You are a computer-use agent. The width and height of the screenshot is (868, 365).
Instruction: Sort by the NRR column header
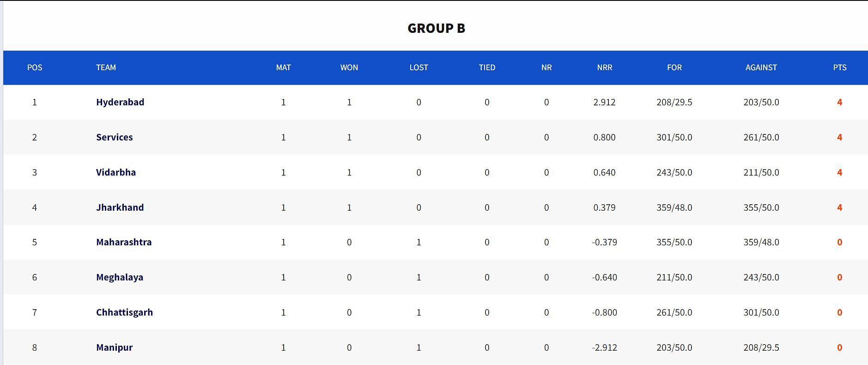point(604,67)
